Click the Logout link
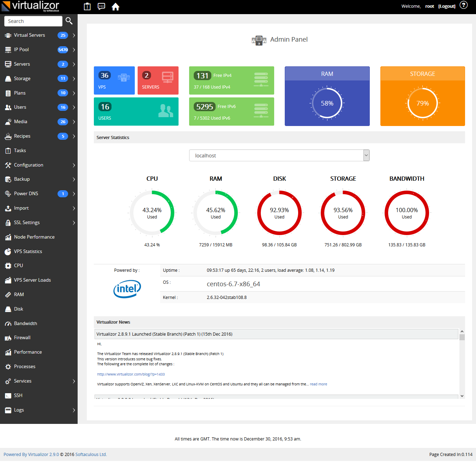 [446, 6]
